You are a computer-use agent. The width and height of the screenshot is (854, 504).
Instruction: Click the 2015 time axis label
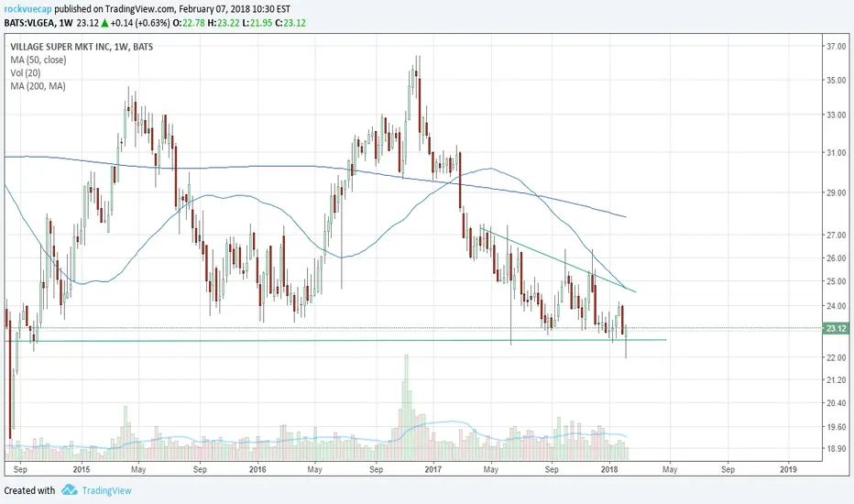coord(82,469)
